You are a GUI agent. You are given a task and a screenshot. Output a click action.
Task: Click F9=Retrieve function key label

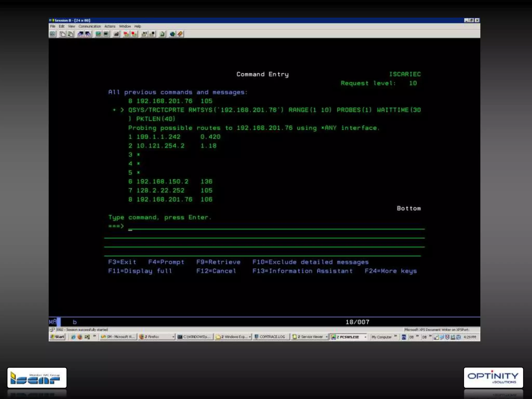pyautogui.click(x=218, y=262)
